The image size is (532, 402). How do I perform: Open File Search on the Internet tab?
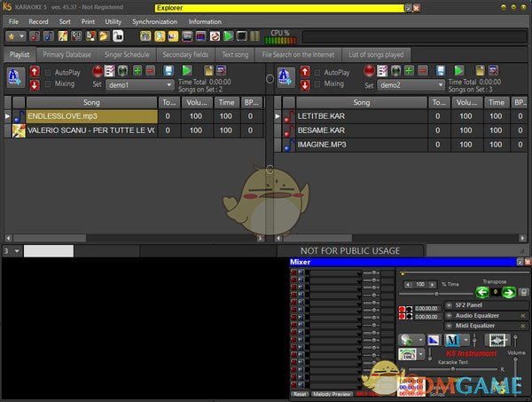(298, 55)
